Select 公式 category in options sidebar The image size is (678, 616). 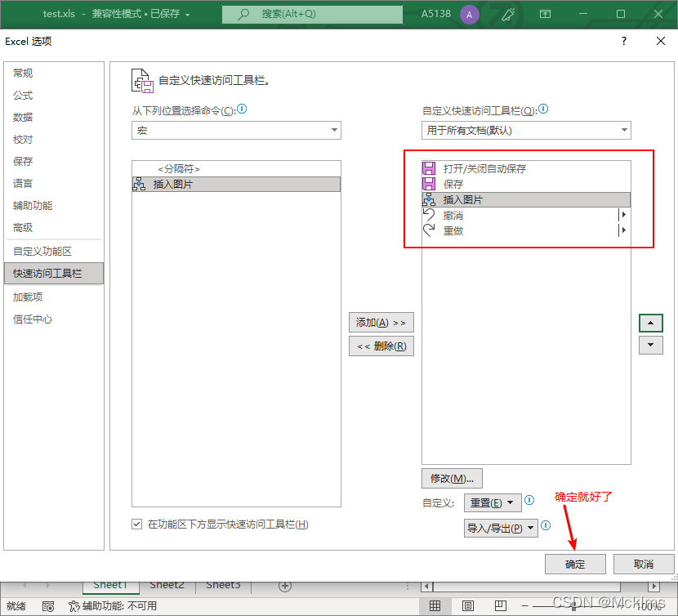pyautogui.click(x=54, y=95)
